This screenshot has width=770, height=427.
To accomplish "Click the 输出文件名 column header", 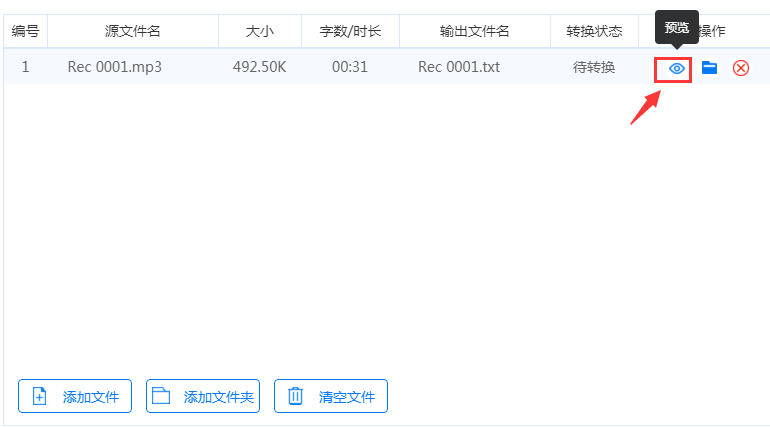I will pos(474,31).
